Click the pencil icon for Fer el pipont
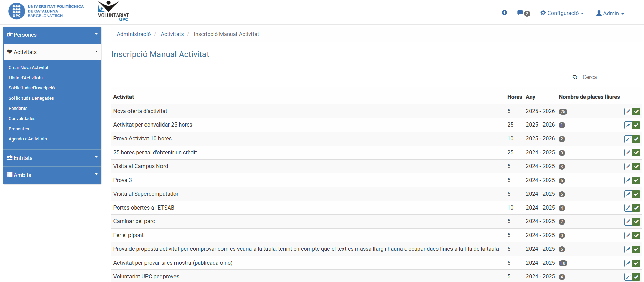This screenshot has height=282, width=644. tap(628, 236)
